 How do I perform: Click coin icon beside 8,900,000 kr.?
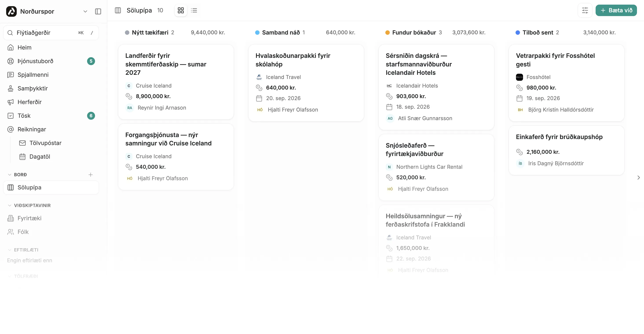pos(129,96)
